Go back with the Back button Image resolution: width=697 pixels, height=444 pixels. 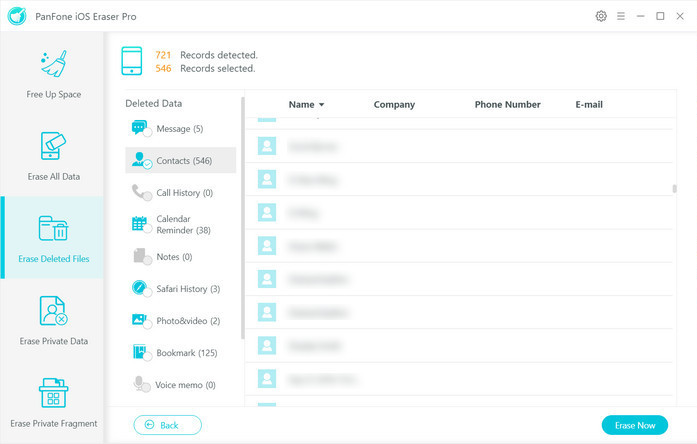coord(168,425)
